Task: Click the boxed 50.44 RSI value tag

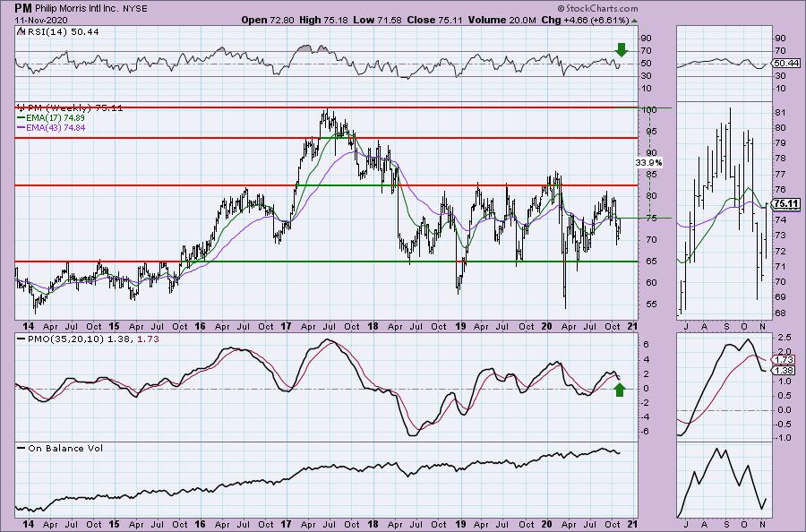Action: click(x=786, y=64)
